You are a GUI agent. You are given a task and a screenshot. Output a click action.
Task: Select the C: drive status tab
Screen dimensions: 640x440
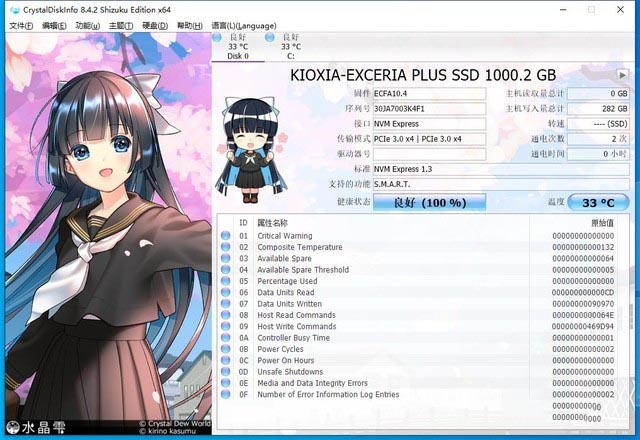coord(291,47)
